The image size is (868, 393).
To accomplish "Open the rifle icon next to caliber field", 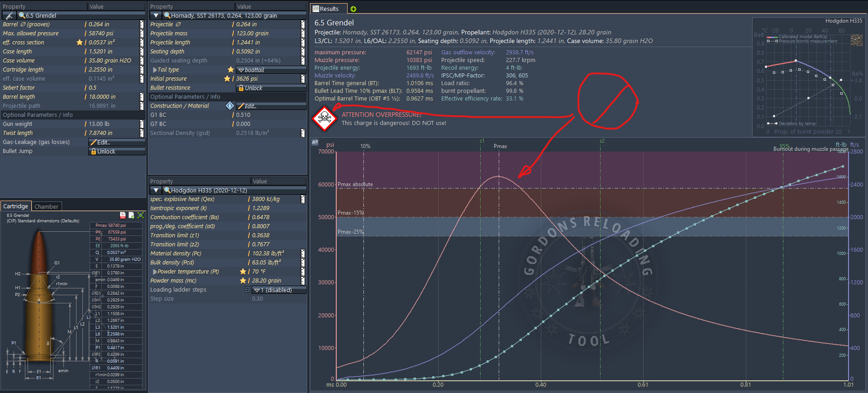I will 9,15.
